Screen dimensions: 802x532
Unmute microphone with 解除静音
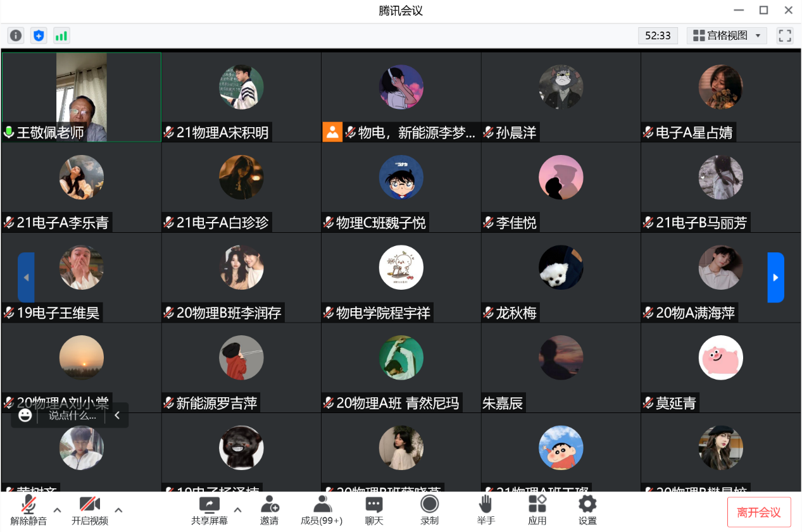coord(28,510)
